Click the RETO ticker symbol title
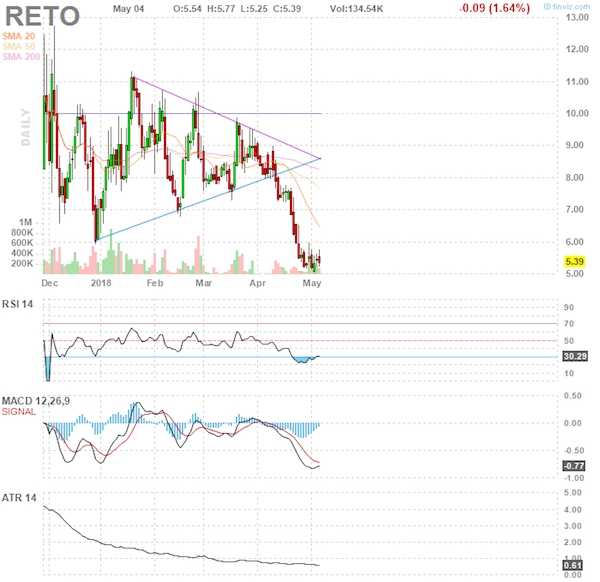 [x=44, y=15]
